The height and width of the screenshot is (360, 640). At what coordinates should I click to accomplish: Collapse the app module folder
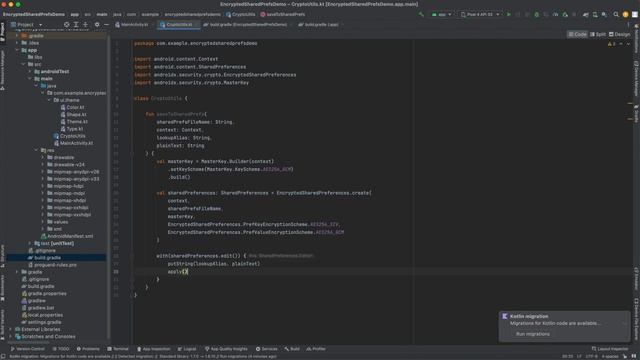(17, 50)
